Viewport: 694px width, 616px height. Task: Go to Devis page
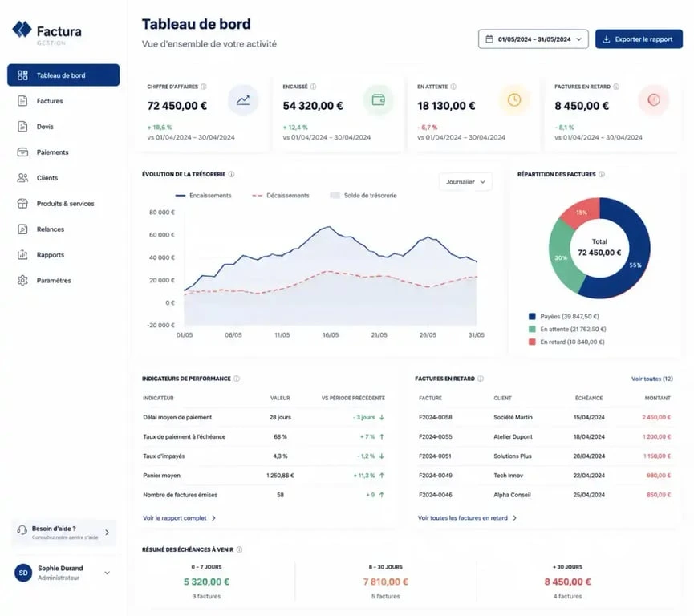point(63,127)
